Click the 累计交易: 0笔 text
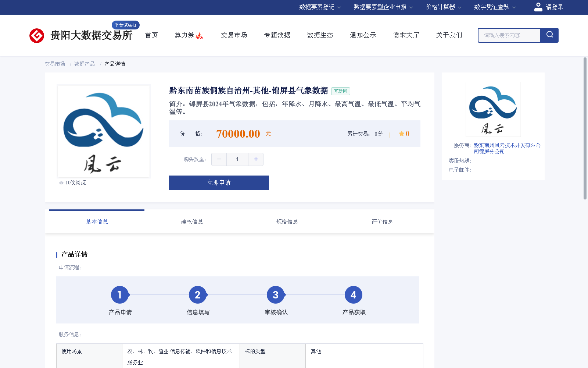Screen dimensions: 588x368 [365, 134]
